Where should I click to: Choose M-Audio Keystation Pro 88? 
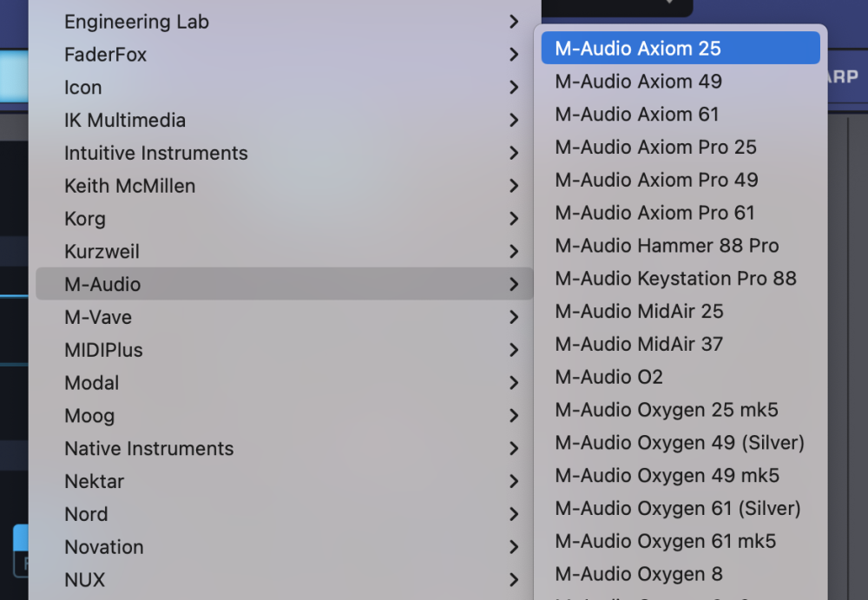point(675,279)
